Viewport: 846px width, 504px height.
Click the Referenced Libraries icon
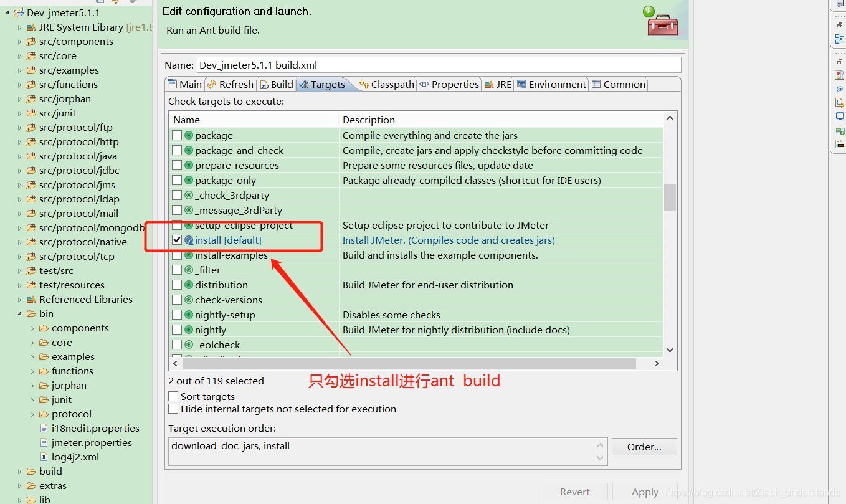31,300
